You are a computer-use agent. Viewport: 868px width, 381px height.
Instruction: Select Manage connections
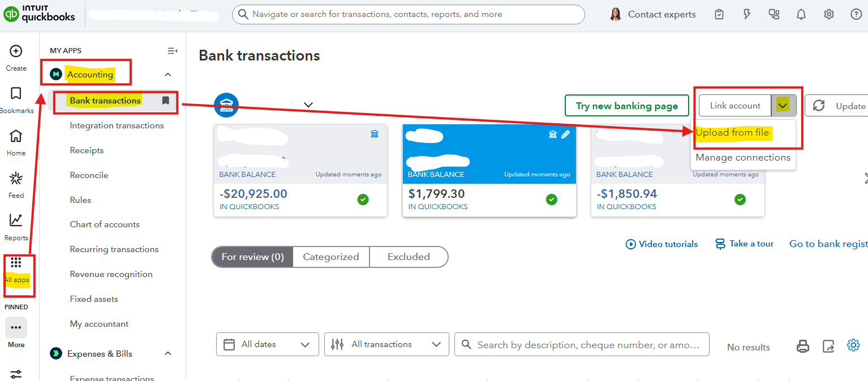(x=743, y=158)
